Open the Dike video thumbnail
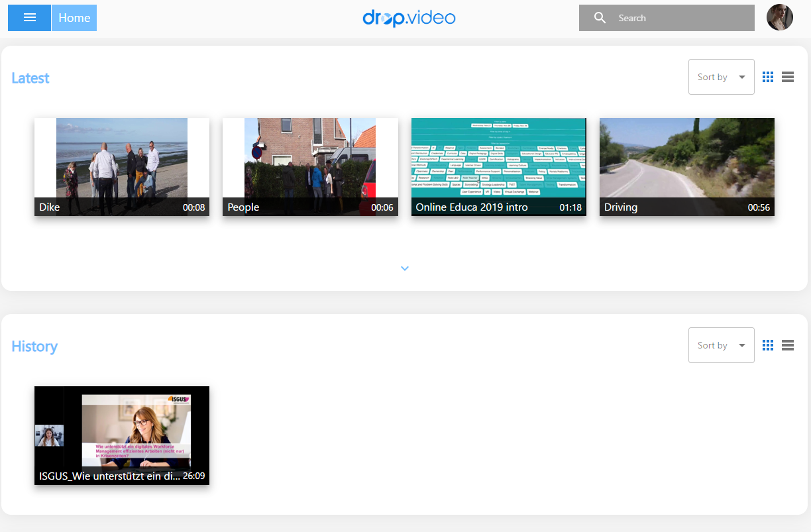 (x=122, y=166)
